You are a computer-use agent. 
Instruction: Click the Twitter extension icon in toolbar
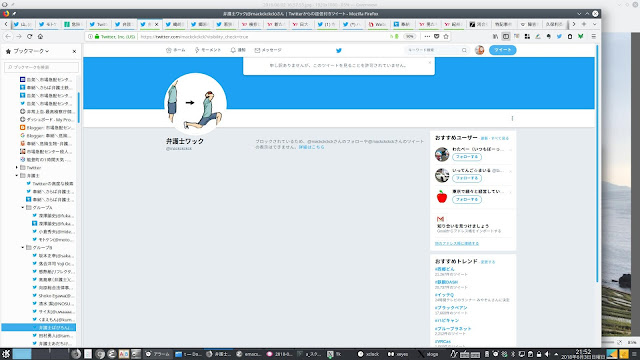pyautogui.click(x=559, y=36)
